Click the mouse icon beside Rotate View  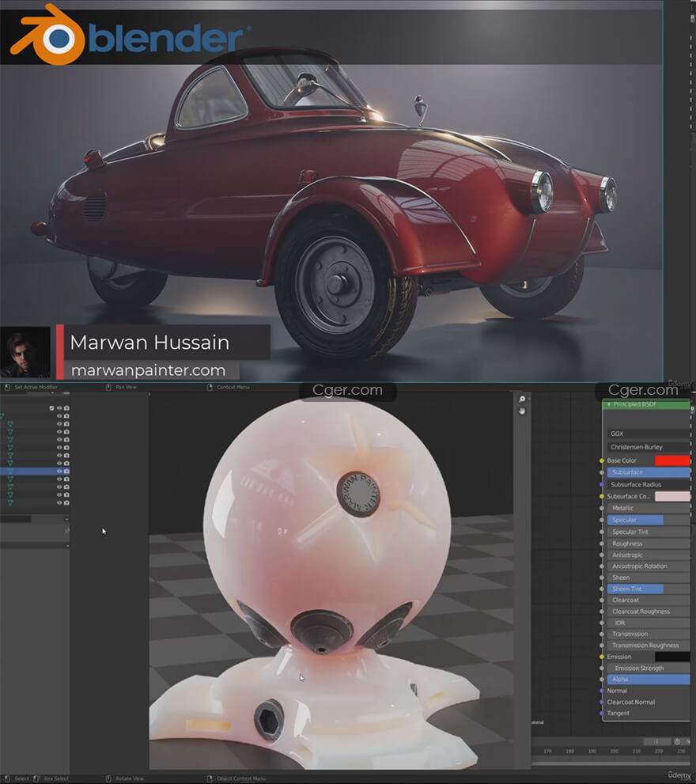pyautogui.click(x=108, y=778)
